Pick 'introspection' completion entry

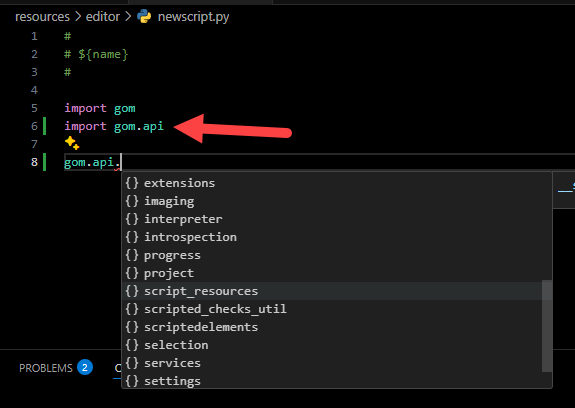(337, 237)
